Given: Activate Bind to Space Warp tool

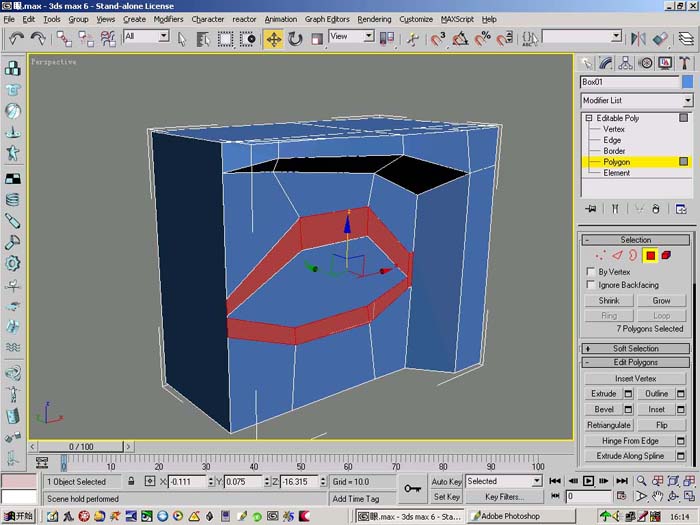Looking at the screenshot, I should coord(108,39).
